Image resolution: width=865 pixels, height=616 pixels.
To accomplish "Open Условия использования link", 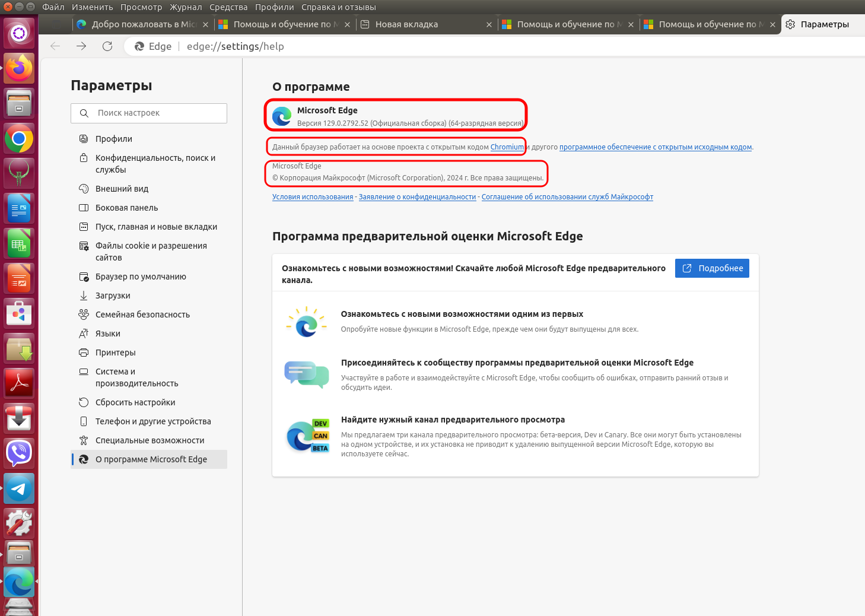I will (313, 197).
